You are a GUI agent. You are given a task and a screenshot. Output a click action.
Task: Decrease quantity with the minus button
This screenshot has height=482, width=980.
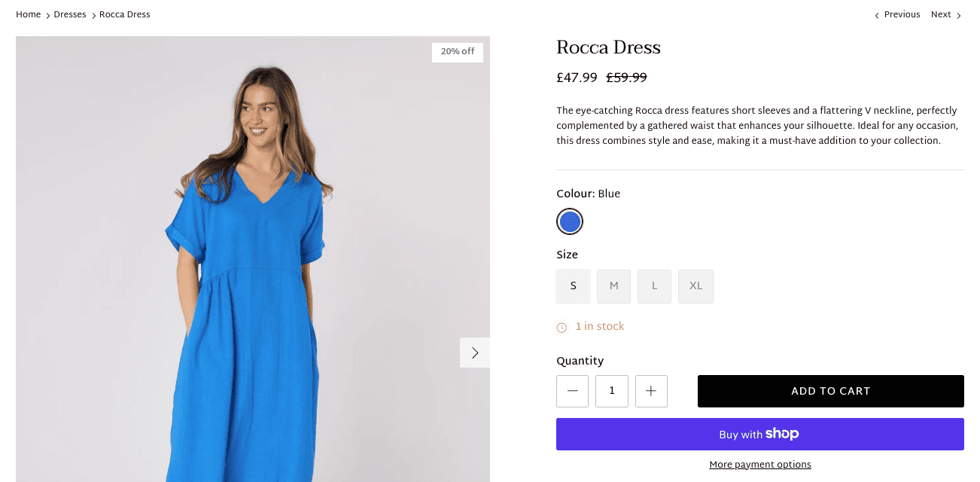click(572, 391)
